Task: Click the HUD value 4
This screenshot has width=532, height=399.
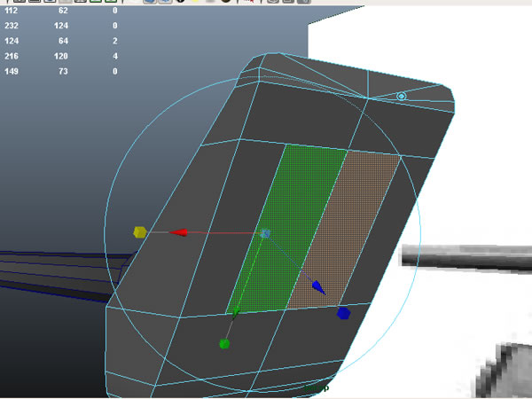Action: pyautogui.click(x=115, y=57)
